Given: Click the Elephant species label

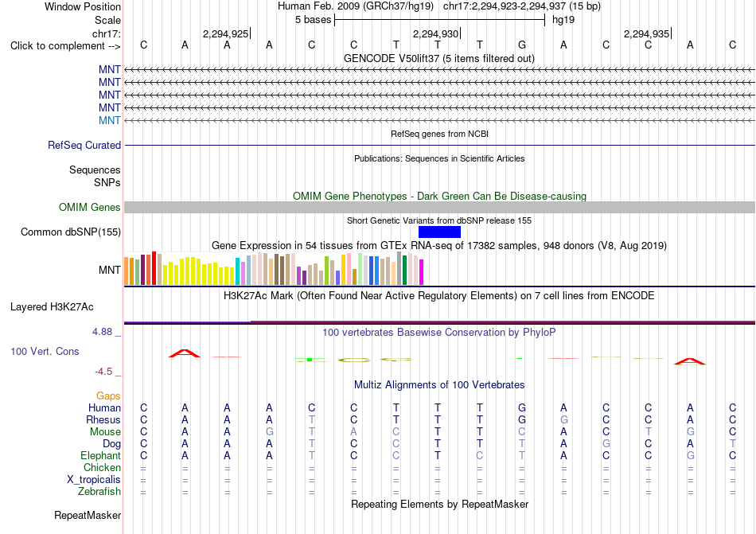Looking at the screenshot, I should [100, 455].
